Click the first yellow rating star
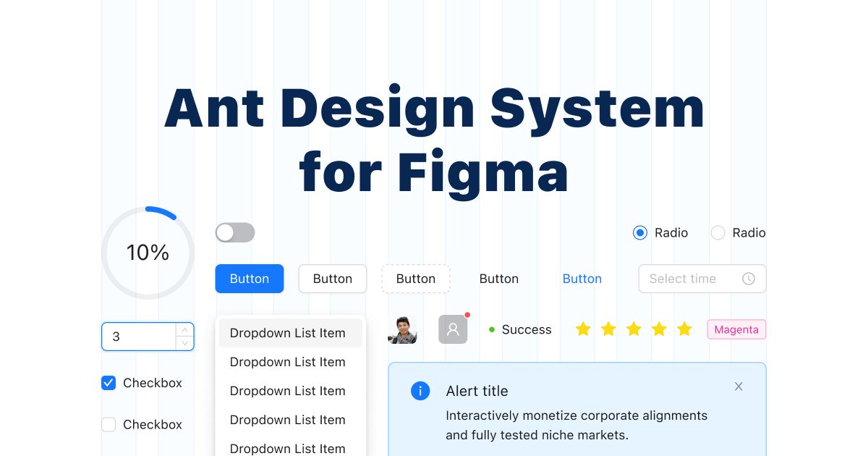The width and height of the screenshot is (868, 456). pyautogui.click(x=583, y=329)
